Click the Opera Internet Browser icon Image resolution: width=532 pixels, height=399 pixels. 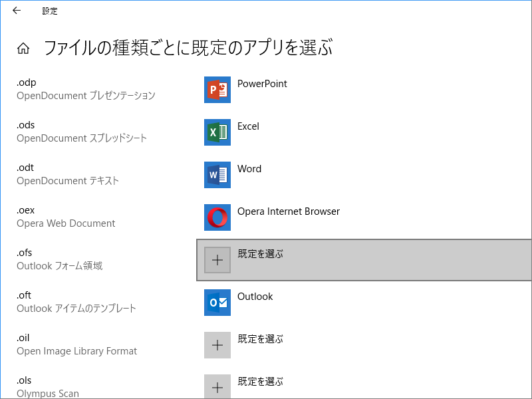(217, 217)
